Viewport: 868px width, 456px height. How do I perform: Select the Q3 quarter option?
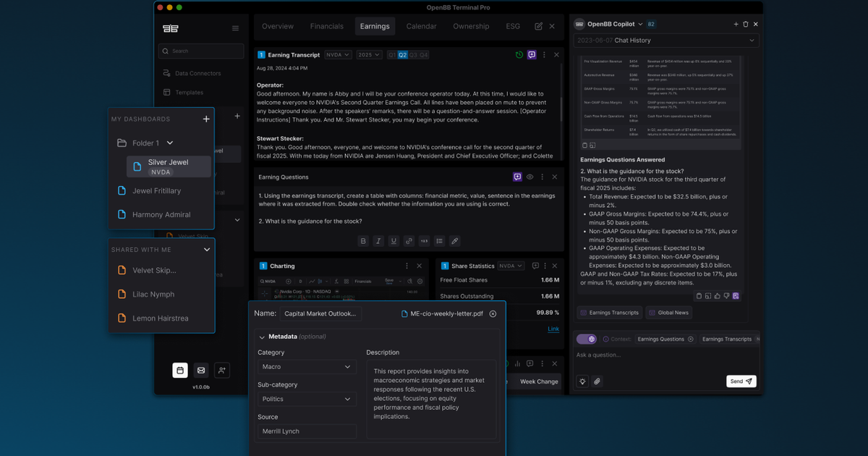413,55
